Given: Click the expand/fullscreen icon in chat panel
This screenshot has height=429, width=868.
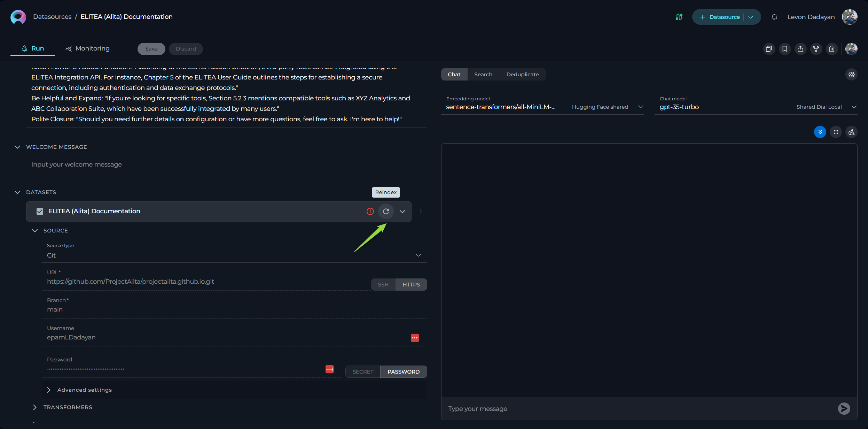Looking at the screenshot, I should point(836,132).
